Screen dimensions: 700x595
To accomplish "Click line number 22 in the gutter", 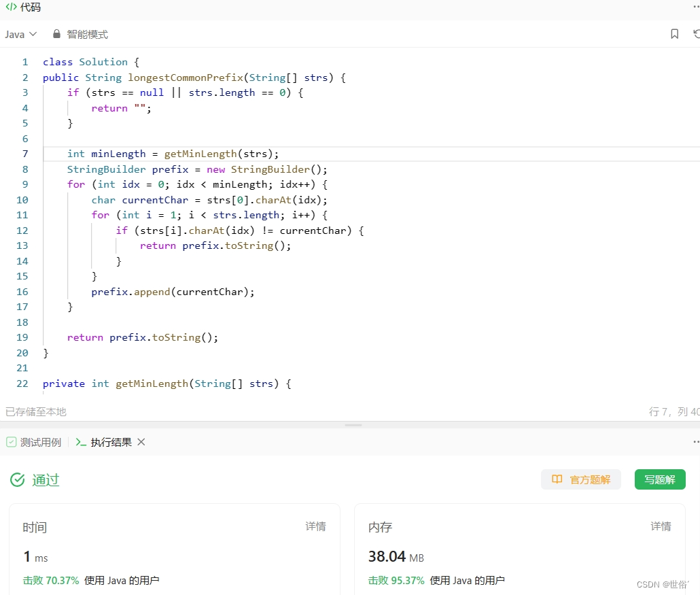I will [22, 384].
